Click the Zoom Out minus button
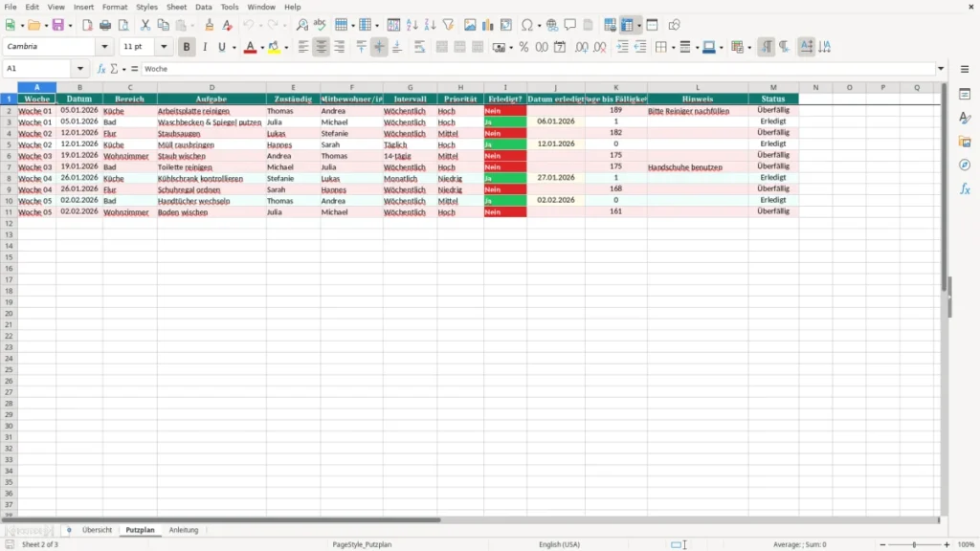 coord(882,544)
